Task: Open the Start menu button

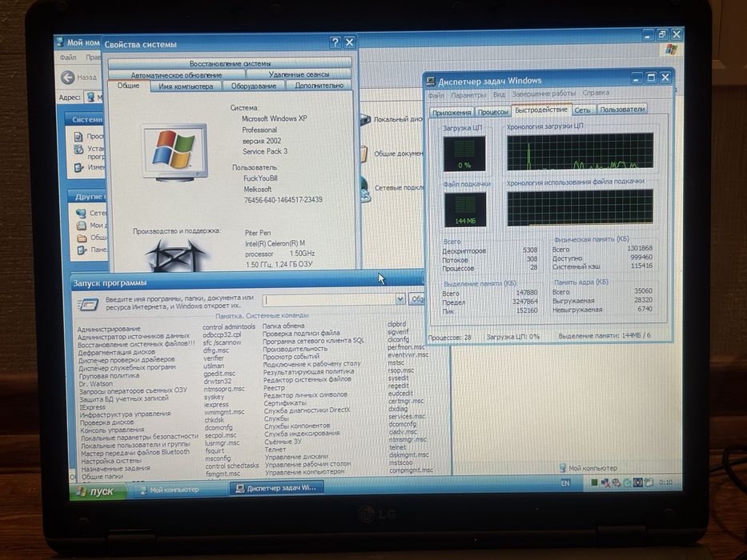Action: coord(98,491)
